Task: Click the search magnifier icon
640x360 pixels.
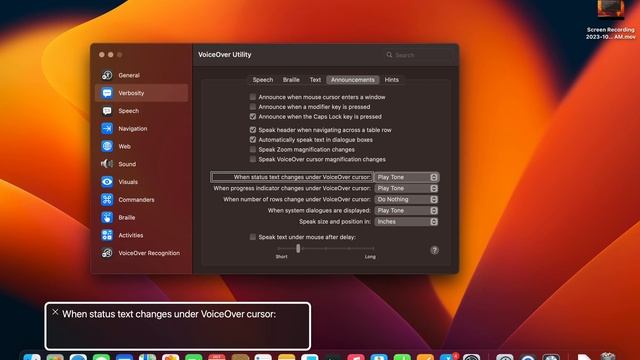Action: (x=389, y=55)
